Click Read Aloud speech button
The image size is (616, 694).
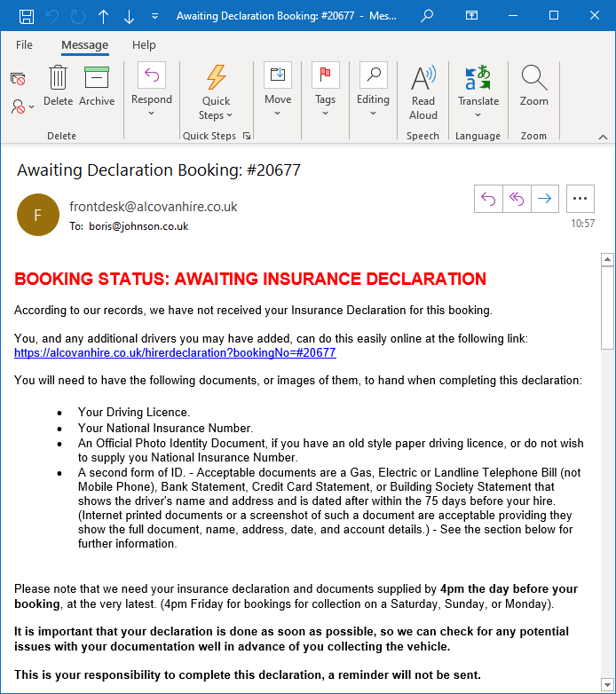[x=423, y=92]
